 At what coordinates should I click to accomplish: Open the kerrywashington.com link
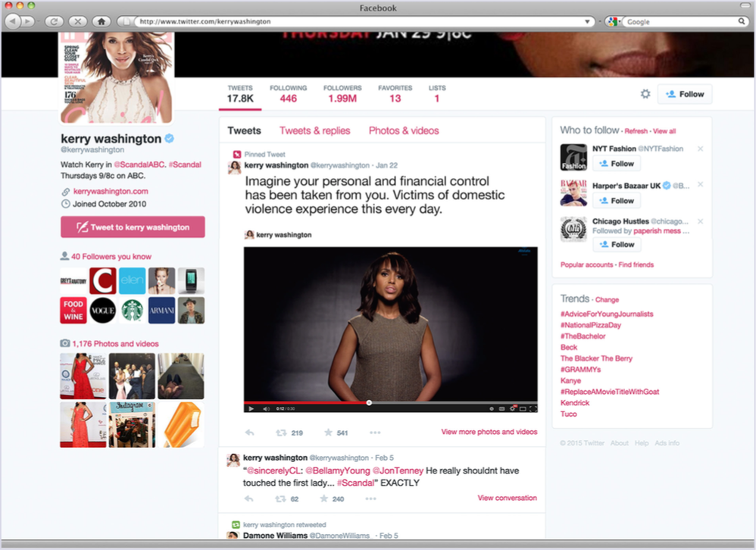click(111, 192)
